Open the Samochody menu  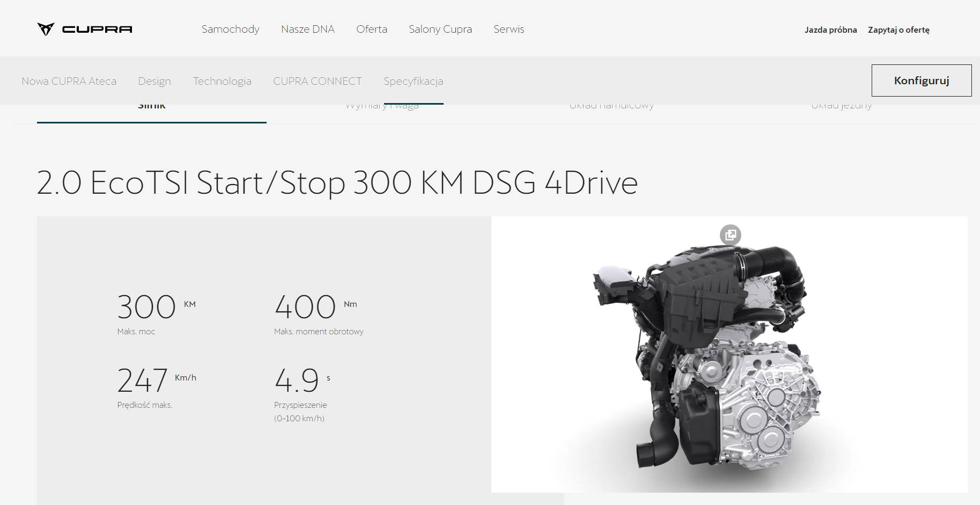point(230,29)
